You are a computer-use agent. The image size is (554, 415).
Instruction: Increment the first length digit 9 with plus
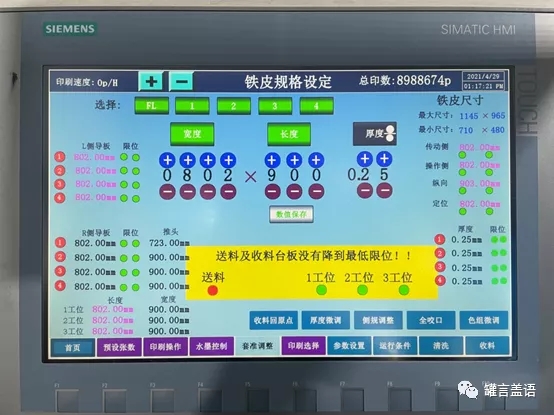point(272,160)
